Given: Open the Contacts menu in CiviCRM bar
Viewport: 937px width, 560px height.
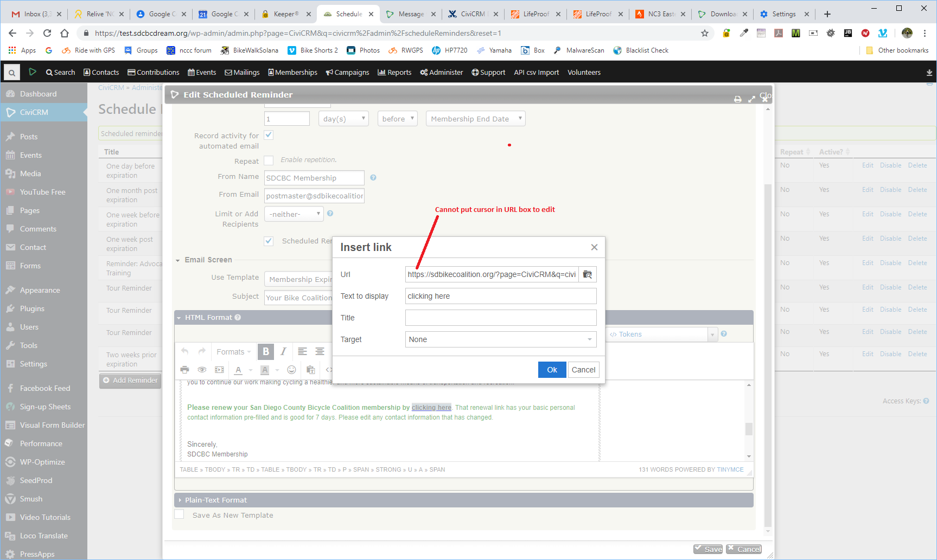Looking at the screenshot, I should tap(101, 73).
